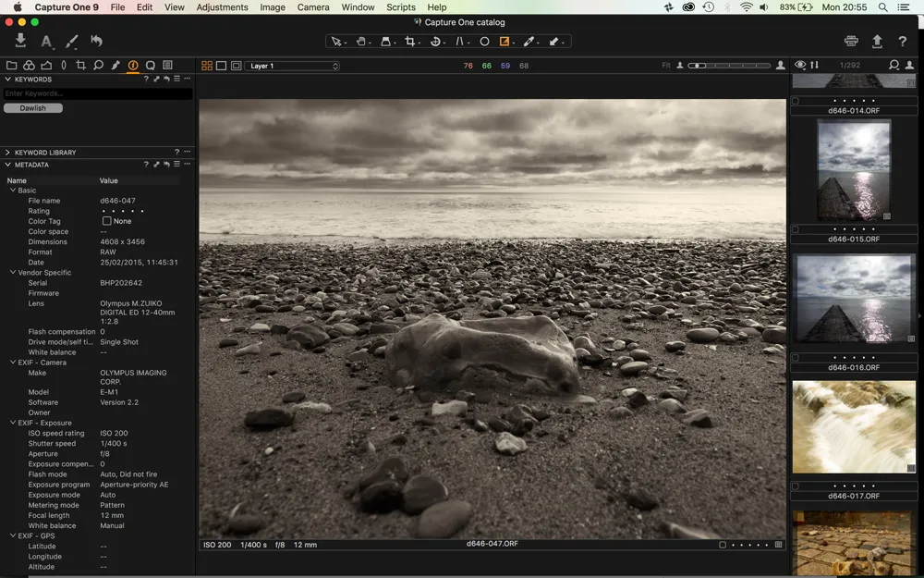Toggle browser visibility eye icon
924x578 pixels.
800,66
